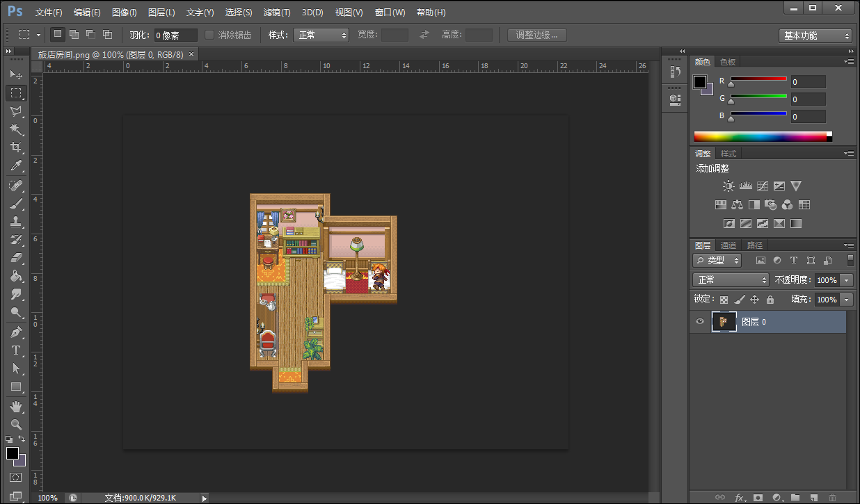860x504 pixels.
Task: Select the Brush tool
Action: 16,204
